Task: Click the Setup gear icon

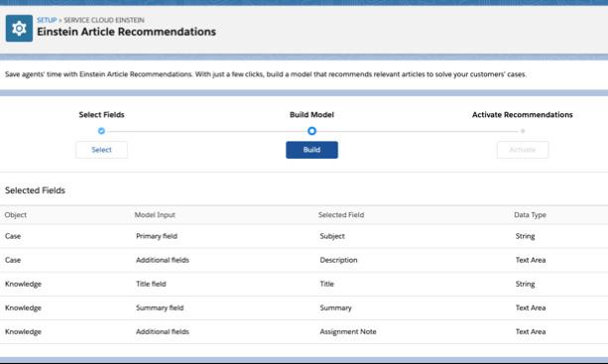Action: coord(19,29)
